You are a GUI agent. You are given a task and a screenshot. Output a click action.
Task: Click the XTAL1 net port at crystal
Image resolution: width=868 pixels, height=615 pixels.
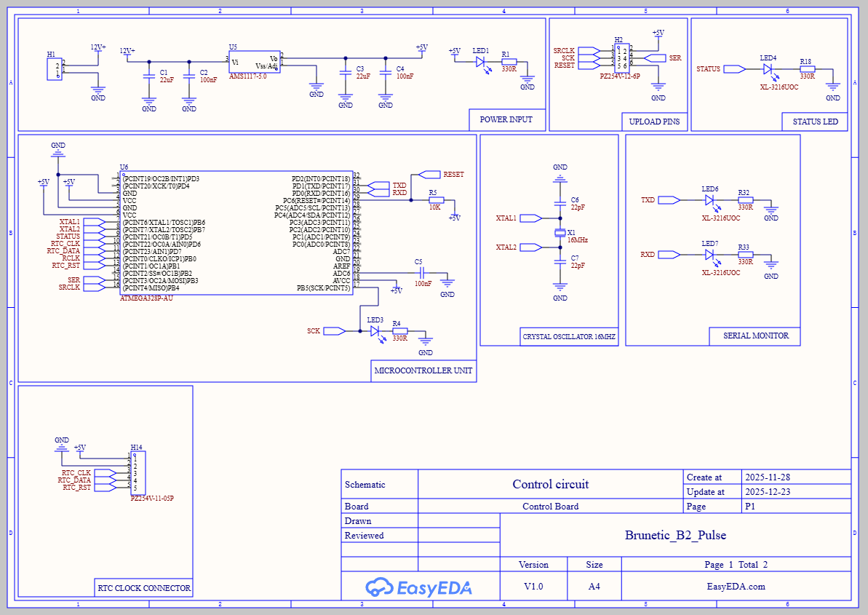(531, 218)
